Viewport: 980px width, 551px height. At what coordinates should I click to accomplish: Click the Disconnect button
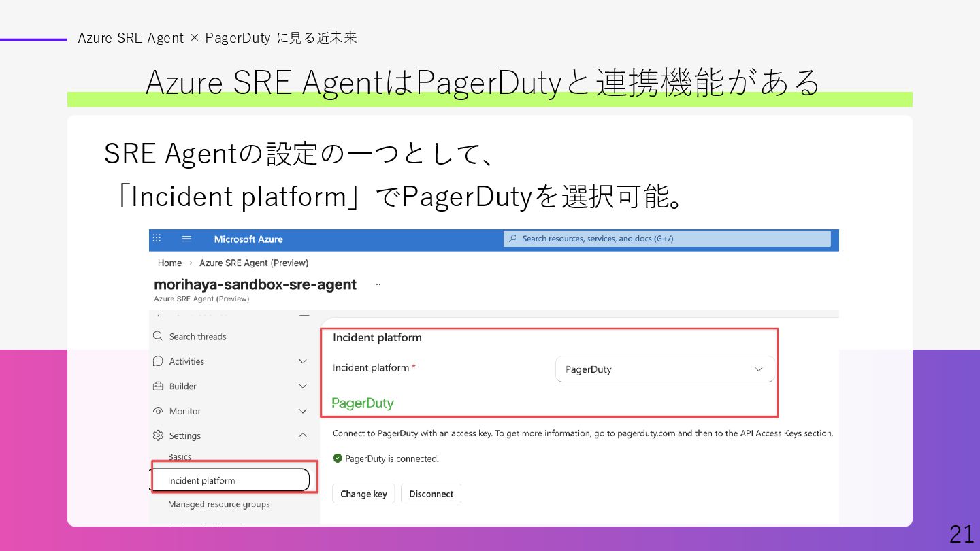(431, 494)
